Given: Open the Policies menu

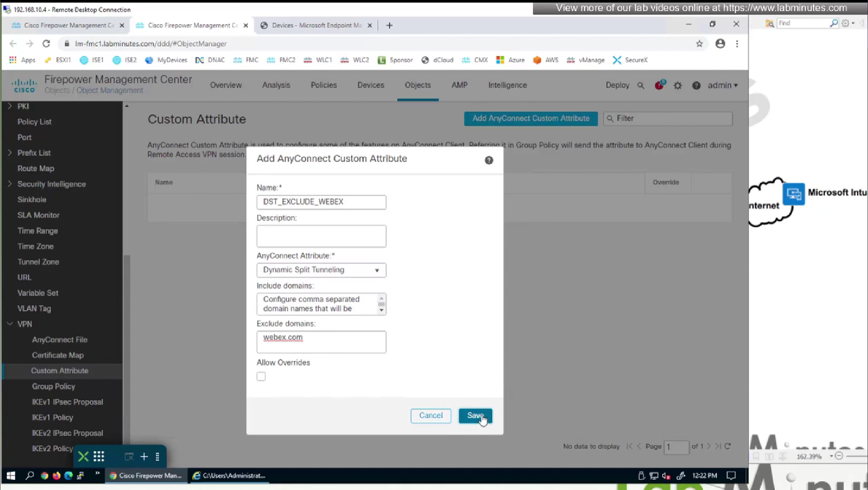Looking at the screenshot, I should coord(323,85).
